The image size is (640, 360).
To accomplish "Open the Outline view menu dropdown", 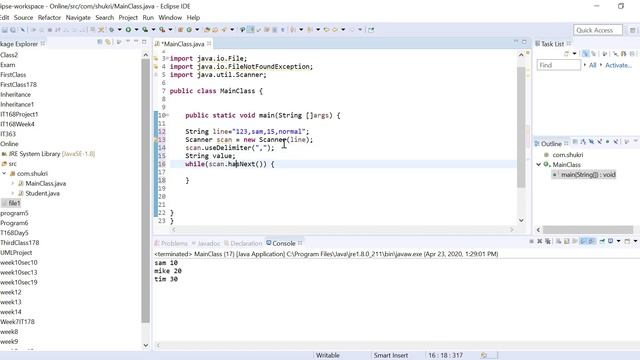I will click(636, 142).
